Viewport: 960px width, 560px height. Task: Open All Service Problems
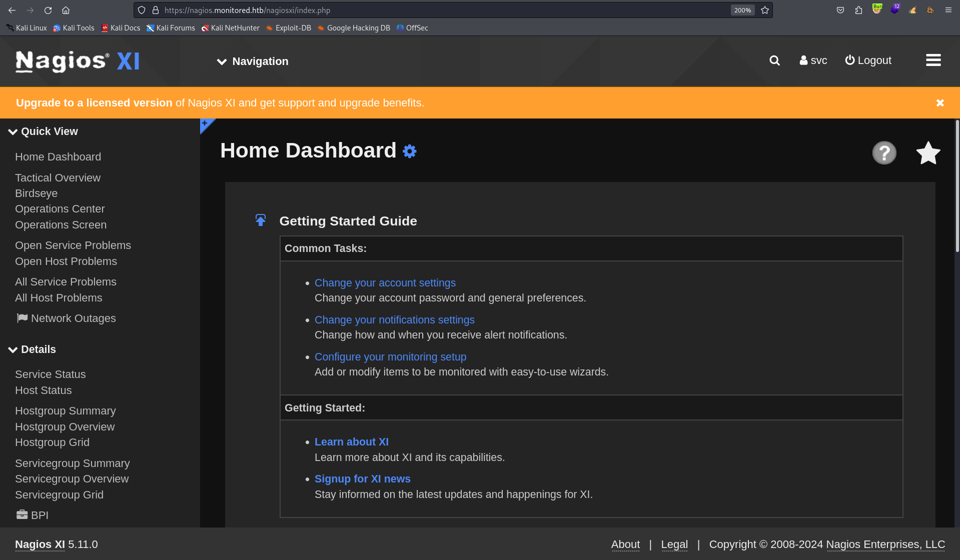click(66, 282)
